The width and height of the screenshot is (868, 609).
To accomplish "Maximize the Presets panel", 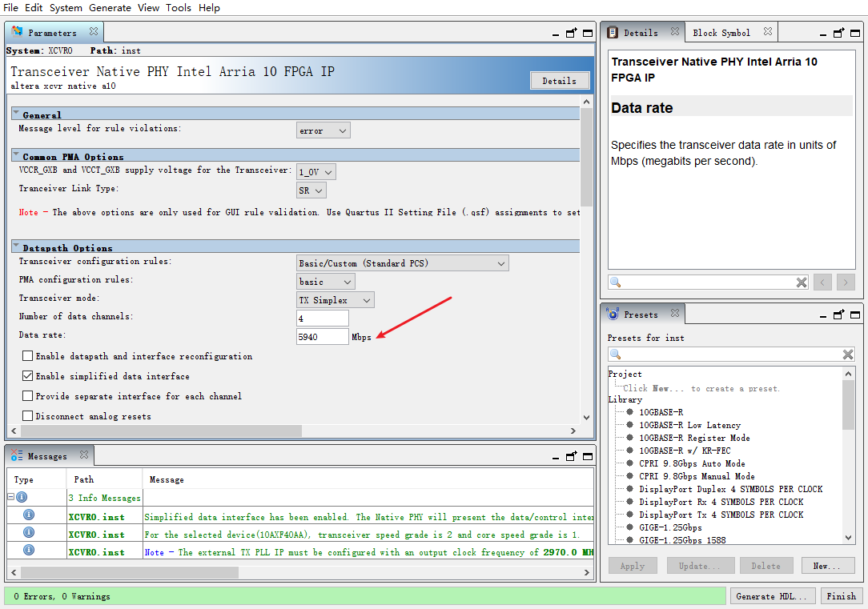I will (x=855, y=315).
